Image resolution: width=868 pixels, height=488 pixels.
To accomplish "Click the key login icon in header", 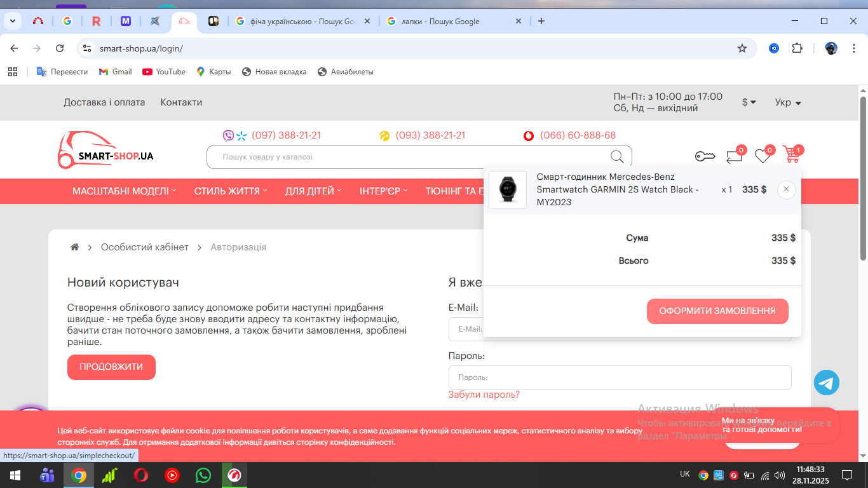I will coord(705,156).
